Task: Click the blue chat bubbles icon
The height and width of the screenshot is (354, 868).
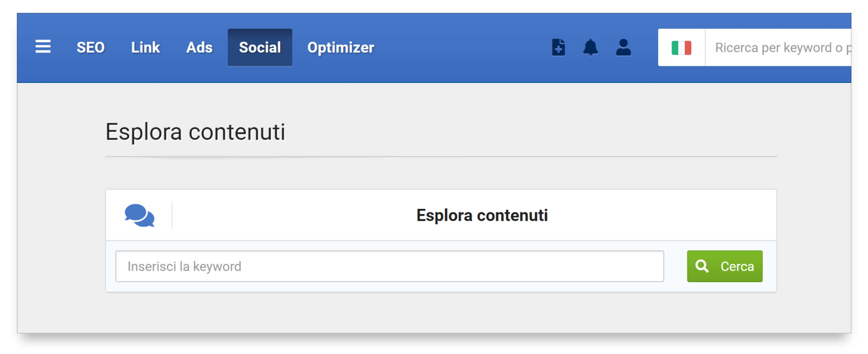Action: (x=140, y=215)
